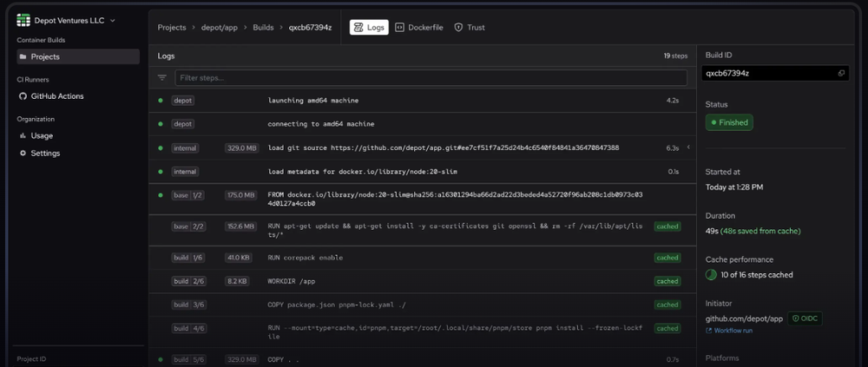Click the build 1/6 stage tag
The width and height of the screenshot is (868, 367).
click(188, 258)
